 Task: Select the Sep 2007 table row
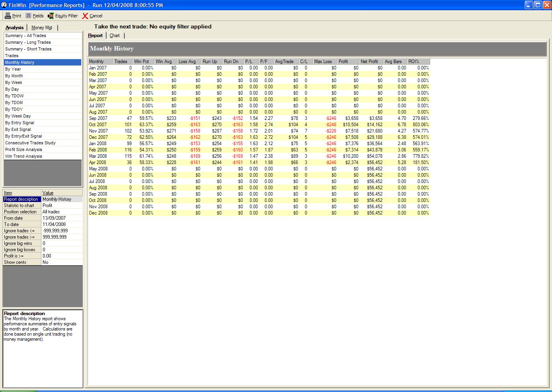coord(98,118)
